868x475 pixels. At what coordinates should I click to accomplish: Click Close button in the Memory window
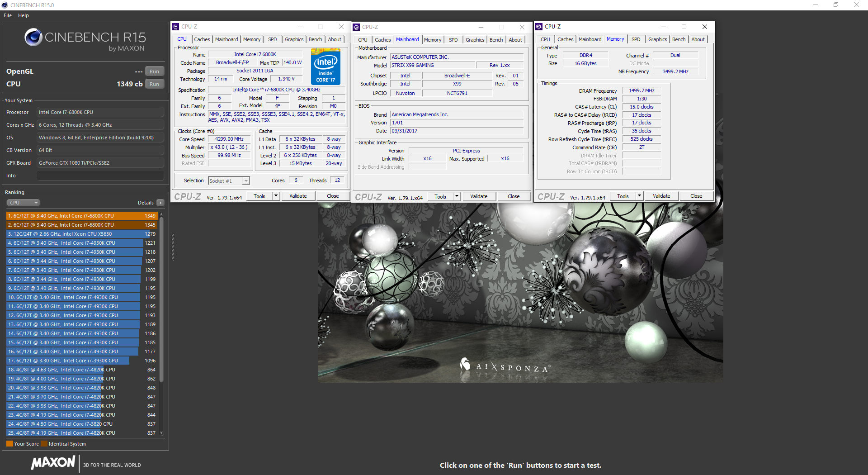tap(696, 196)
